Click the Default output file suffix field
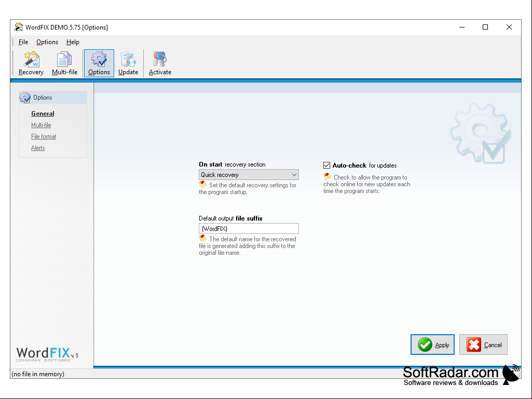 [x=249, y=229]
